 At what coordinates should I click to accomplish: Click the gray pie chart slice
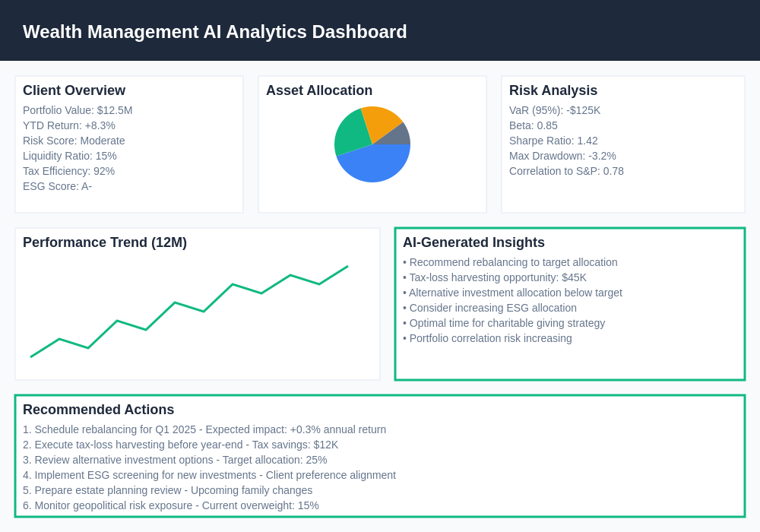click(398, 135)
